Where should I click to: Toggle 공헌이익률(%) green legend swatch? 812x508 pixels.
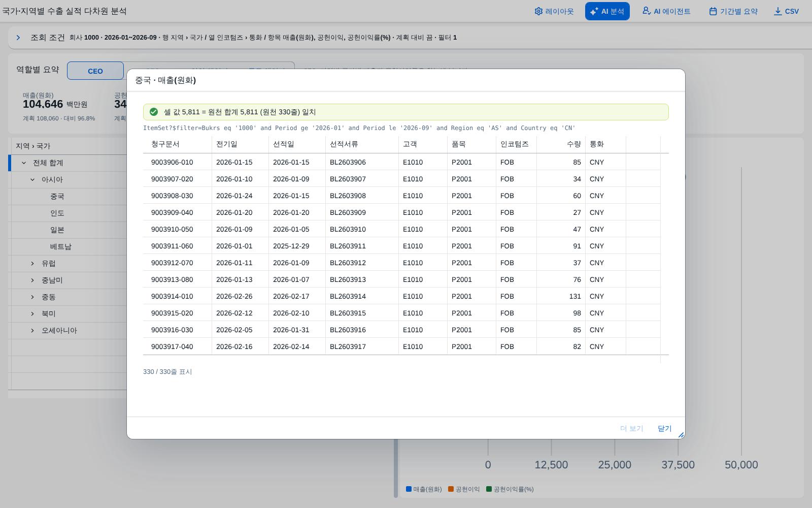489,489
